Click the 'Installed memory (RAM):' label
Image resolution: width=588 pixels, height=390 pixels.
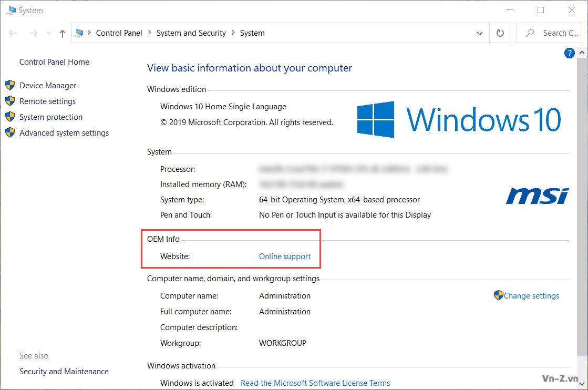pos(203,184)
